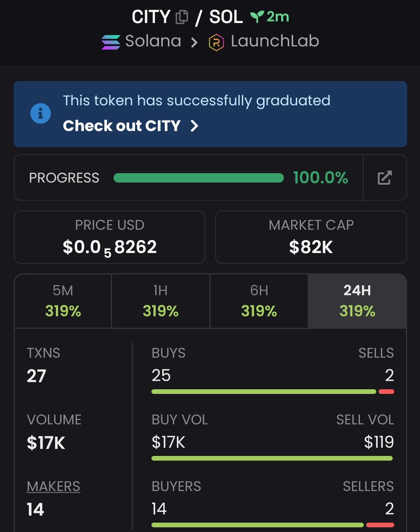This screenshot has width=420, height=532.
Task: Click the LaunchLab hexagon logo icon
Action: pos(216,42)
